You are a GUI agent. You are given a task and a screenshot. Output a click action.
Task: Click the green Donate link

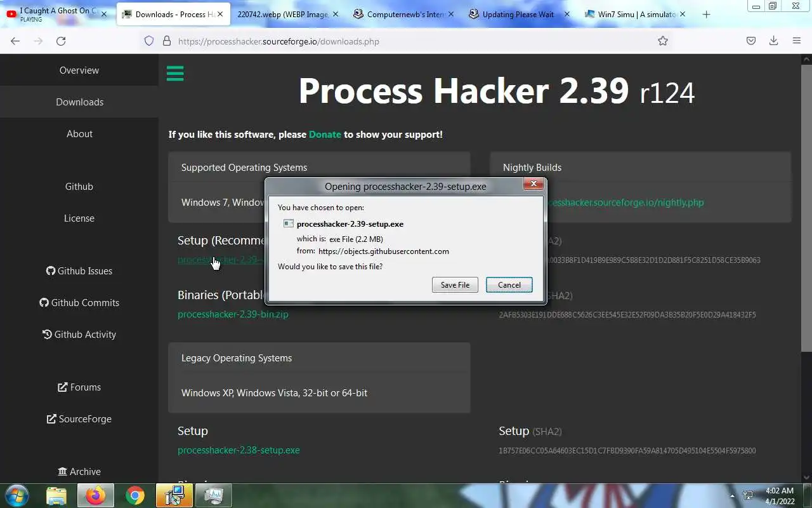325,135
